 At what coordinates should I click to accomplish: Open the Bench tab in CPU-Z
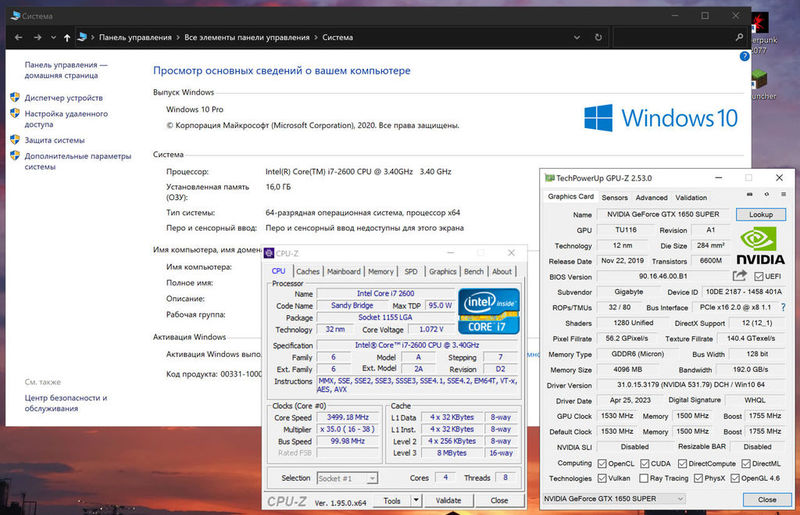tap(473, 272)
